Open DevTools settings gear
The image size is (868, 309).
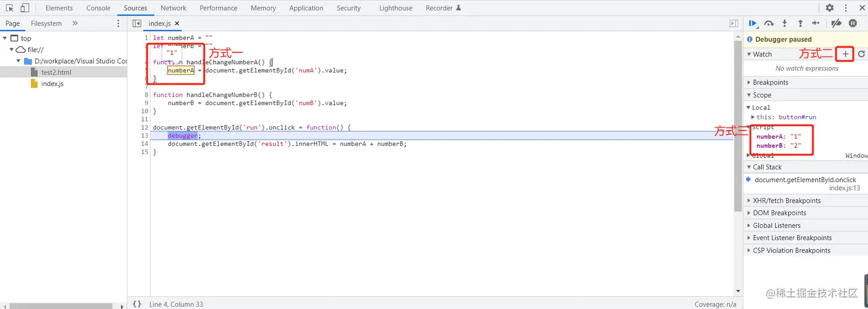coord(830,8)
